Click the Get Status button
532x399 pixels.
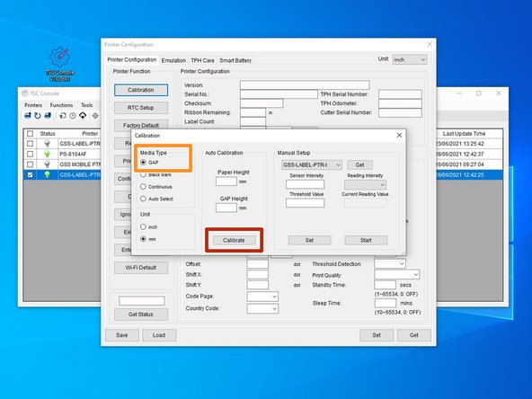tap(141, 315)
